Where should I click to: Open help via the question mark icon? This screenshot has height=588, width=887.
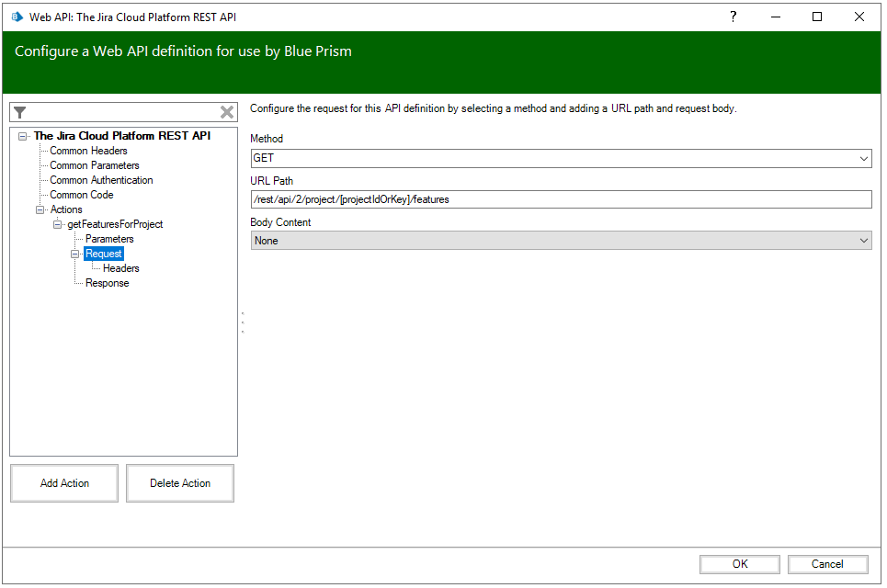[x=733, y=17]
